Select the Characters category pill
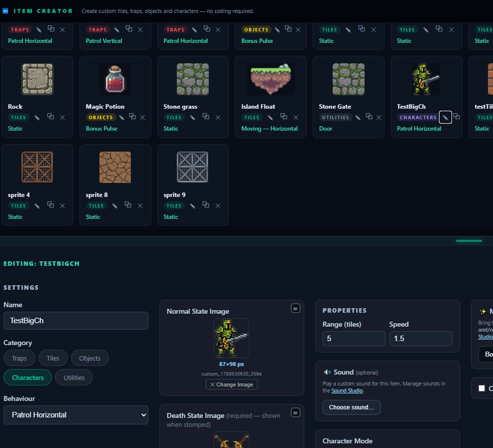The height and width of the screenshot is (448, 493). (28, 378)
